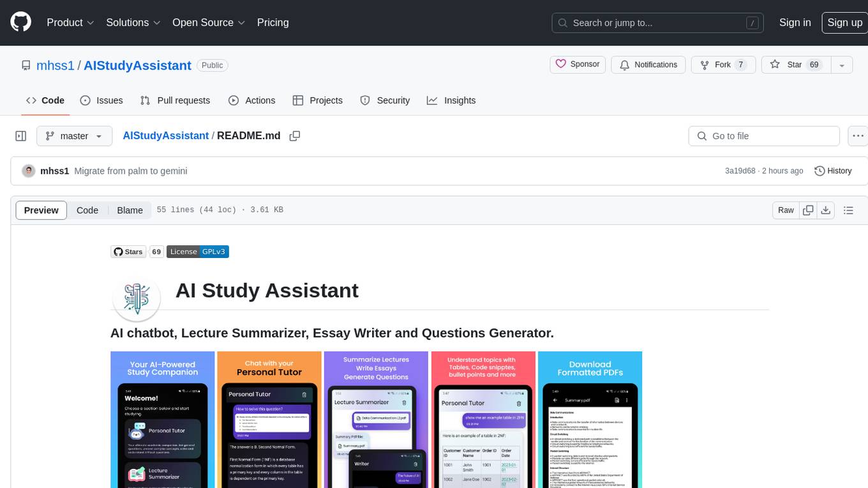This screenshot has height=488, width=868.
Task: Click AIStudyAssistant in the file breadcrumb
Action: pyautogui.click(x=165, y=135)
